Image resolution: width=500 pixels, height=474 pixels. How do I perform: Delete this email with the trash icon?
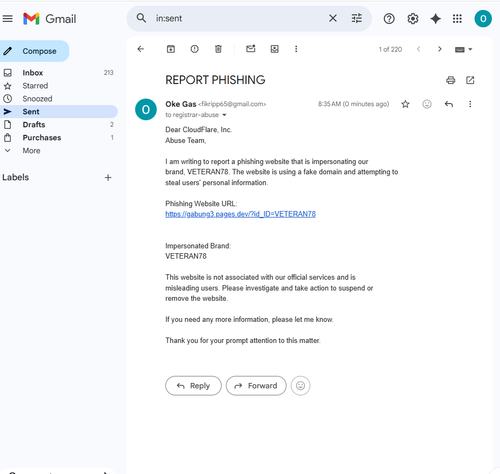point(218,49)
